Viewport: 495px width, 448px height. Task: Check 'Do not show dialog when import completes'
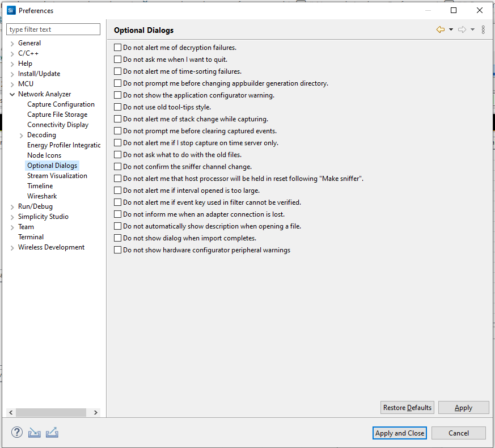pos(117,238)
